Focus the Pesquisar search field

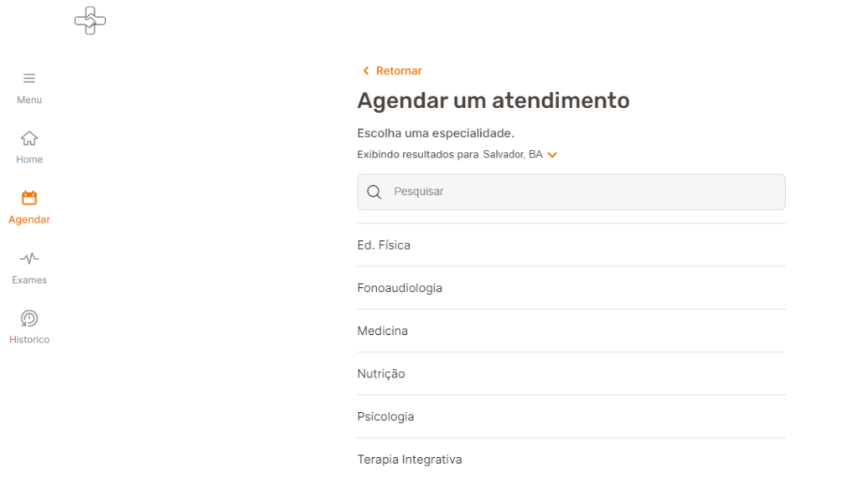point(571,192)
